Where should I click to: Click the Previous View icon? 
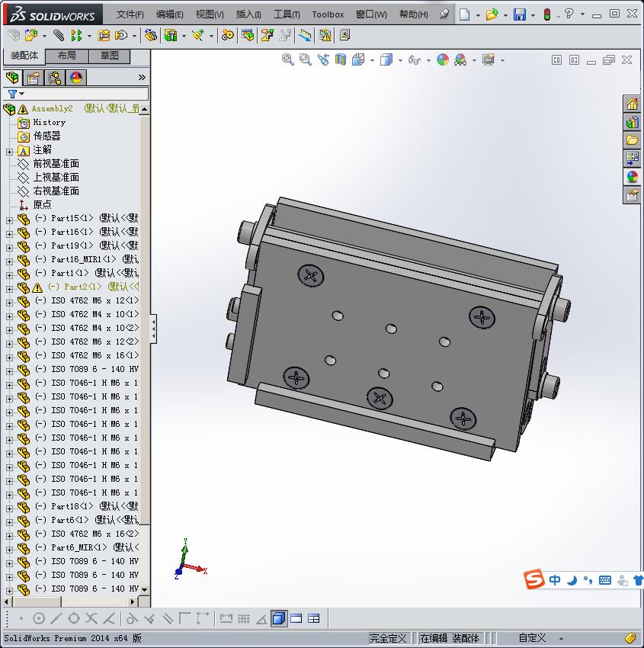323,60
